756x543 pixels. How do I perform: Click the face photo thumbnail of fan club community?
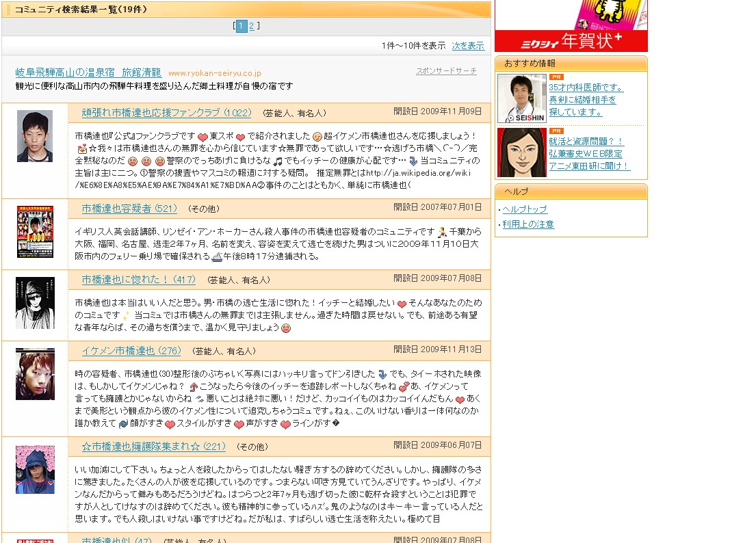35,136
